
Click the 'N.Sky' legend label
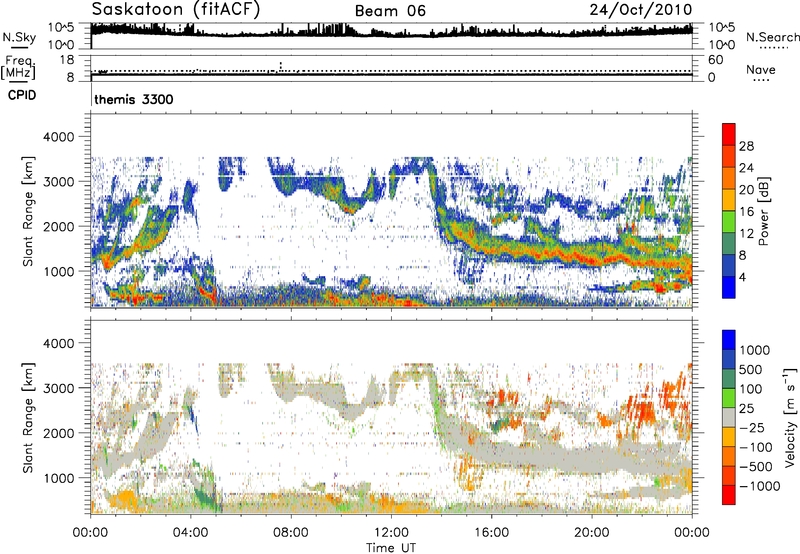pos(19,37)
